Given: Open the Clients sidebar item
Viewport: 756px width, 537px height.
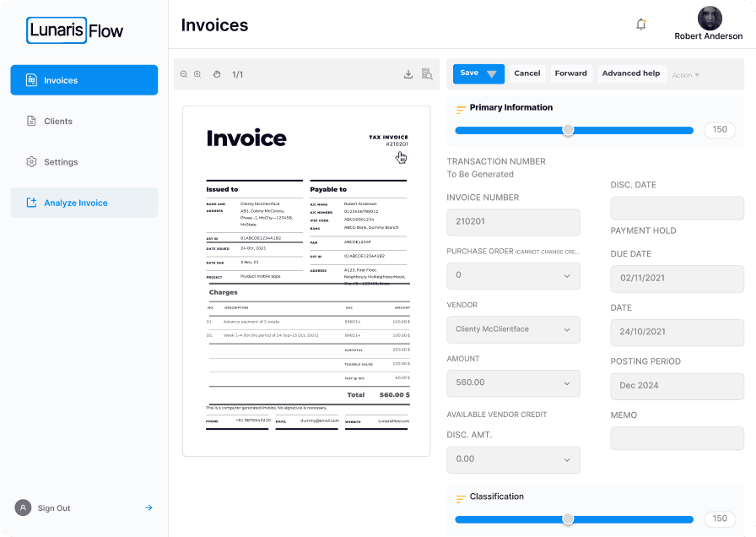Looking at the screenshot, I should tap(84, 121).
